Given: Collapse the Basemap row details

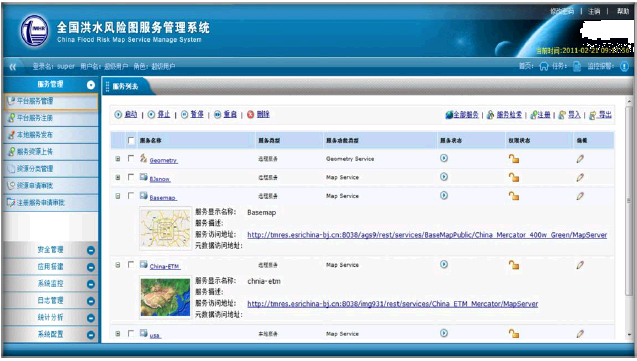Looking at the screenshot, I should 117,196.
